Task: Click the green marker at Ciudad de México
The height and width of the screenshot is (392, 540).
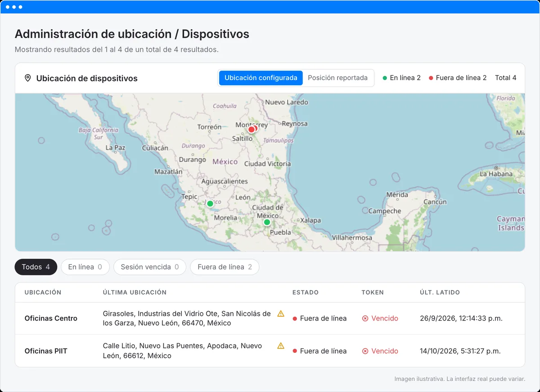Action: pyautogui.click(x=267, y=222)
